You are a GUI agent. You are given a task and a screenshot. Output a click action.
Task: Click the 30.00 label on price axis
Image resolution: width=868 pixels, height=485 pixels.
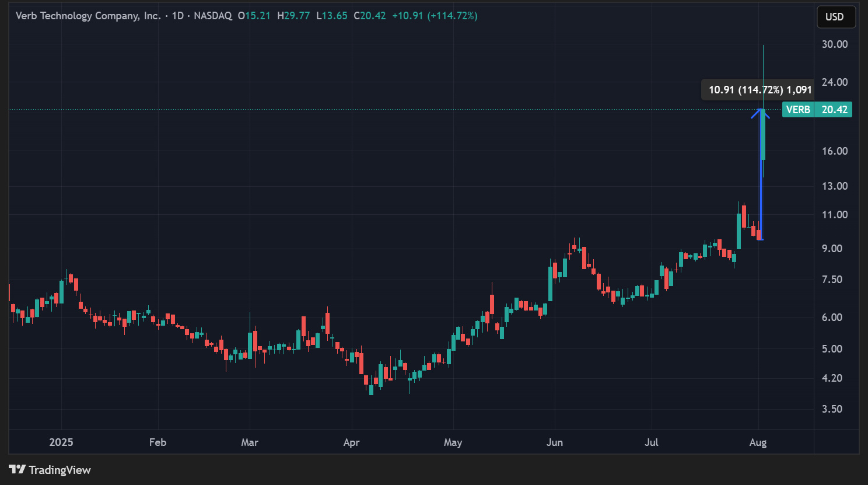pyautogui.click(x=834, y=44)
